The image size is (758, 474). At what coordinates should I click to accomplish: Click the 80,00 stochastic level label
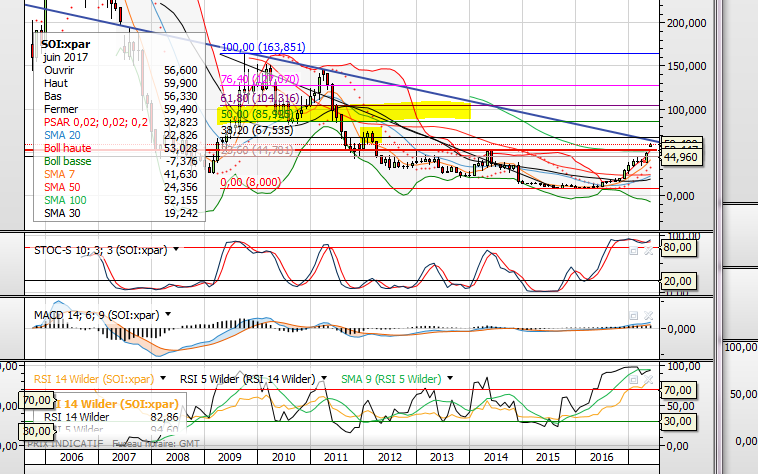[x=678, y=247]
